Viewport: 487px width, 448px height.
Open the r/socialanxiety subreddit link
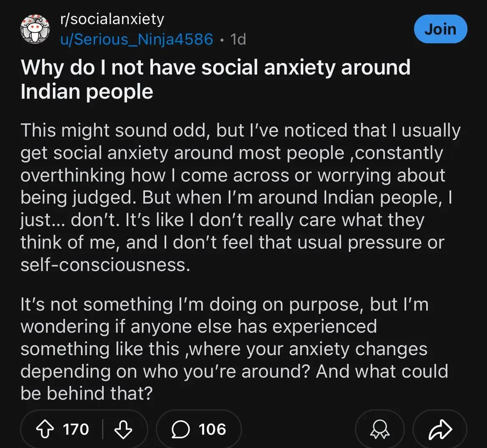[112, 19]
